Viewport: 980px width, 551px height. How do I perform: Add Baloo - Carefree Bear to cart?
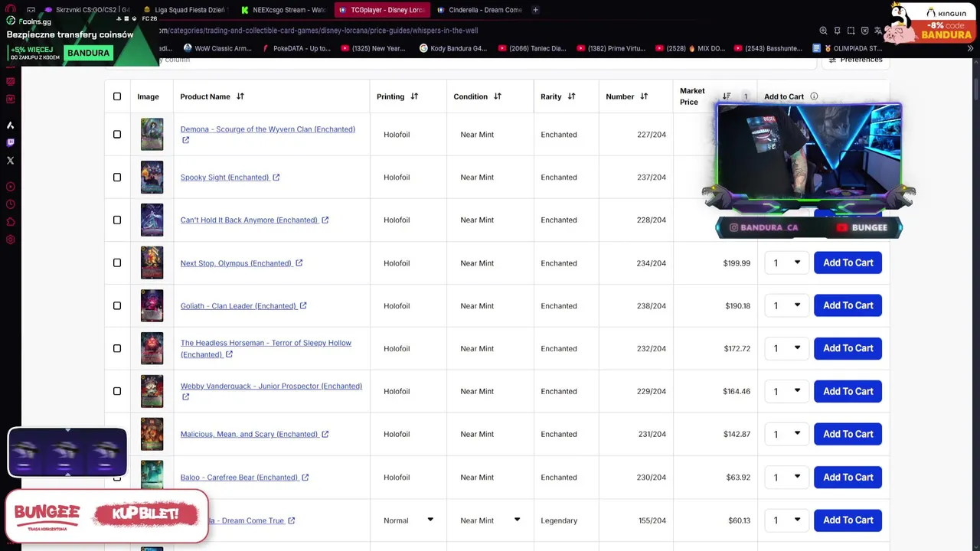click(x=848, y=477)
